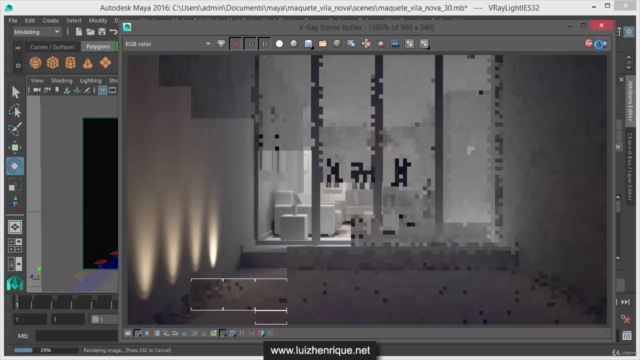Click the viewport Select Camera icon
The image size is (640, 360).
point(37,90)
